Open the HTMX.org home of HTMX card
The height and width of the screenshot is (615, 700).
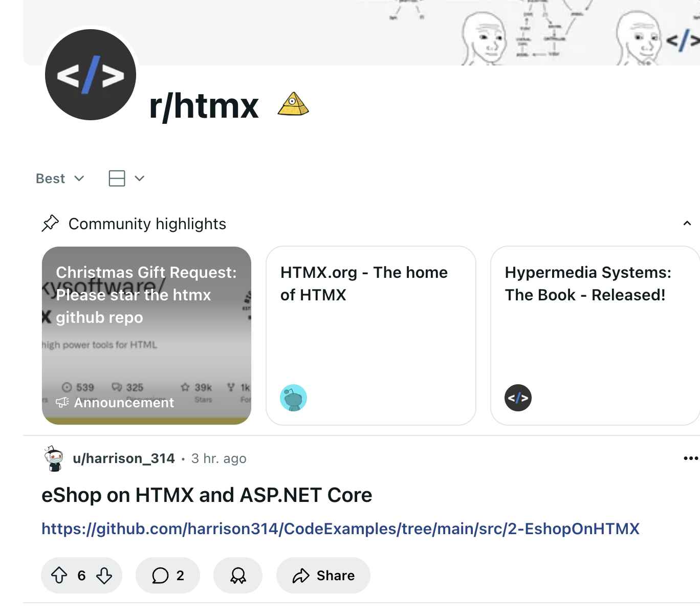[x=371, y=336]
